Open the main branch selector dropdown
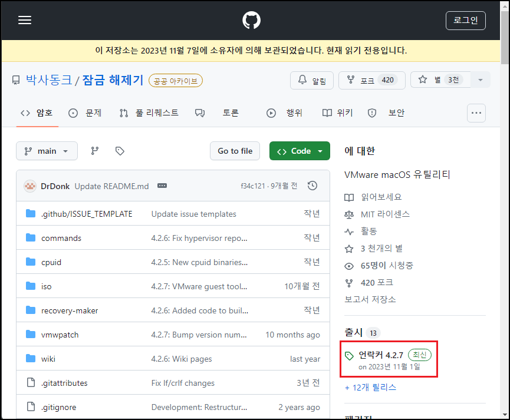Screen dimensions: 510x420 (x=47, y=151)
